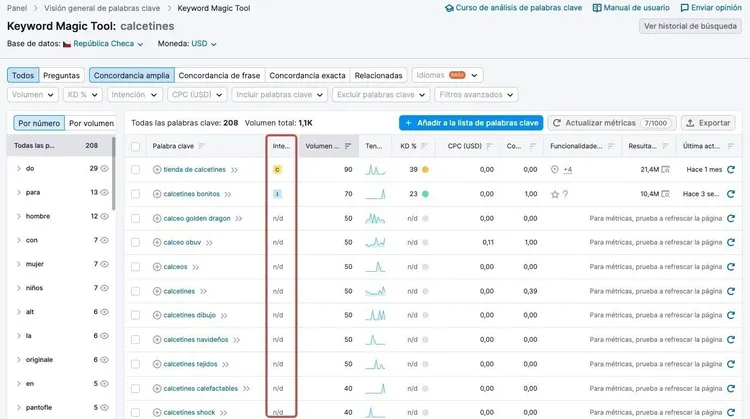Sort by Volumen column icon

pyautogui.click(x=348, y=146)
